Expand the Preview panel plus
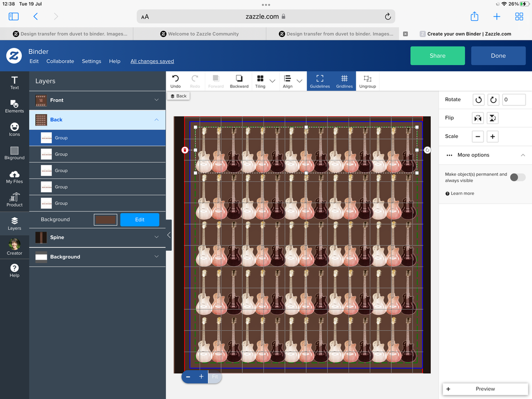The height and width of the screenshot is (399, 532). pyautogui.click(x=448, y=389)
